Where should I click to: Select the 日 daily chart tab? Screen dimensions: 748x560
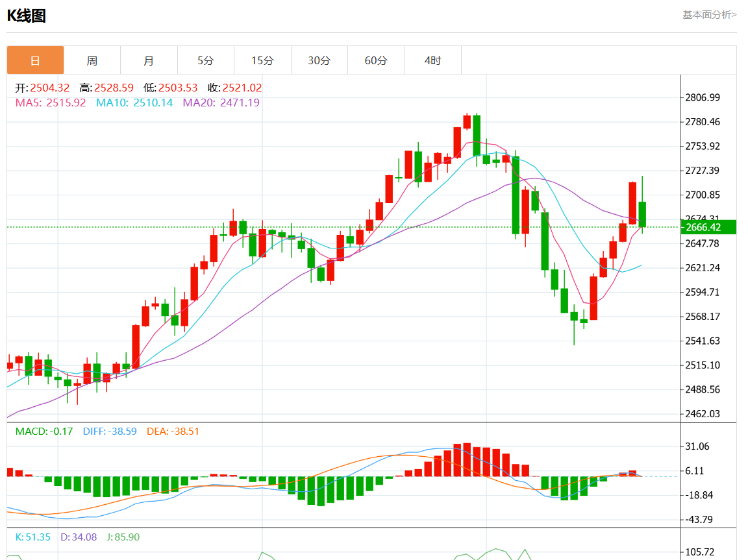pyautogui.click(x=35, y=60)
